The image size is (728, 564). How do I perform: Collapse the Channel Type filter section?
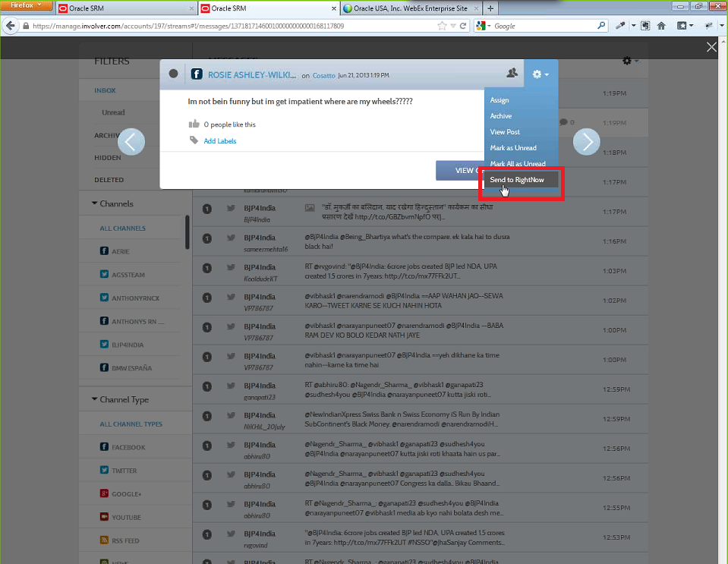[x=95, y=399]
